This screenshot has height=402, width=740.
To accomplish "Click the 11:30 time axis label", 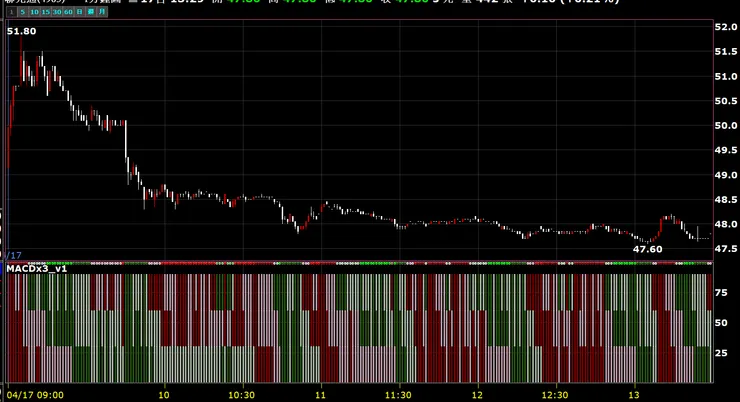I will [398, 395].
